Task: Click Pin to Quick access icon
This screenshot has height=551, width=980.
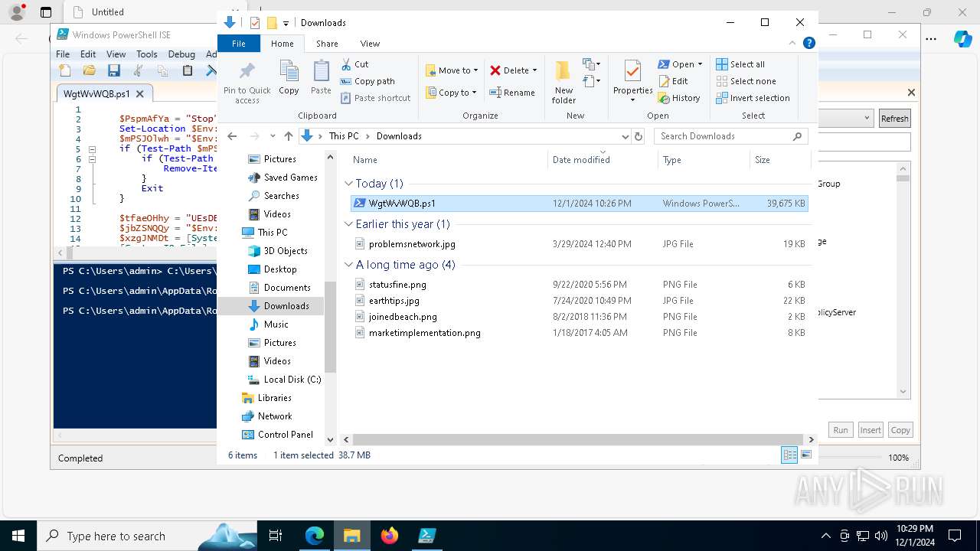Action: point(247,82)
